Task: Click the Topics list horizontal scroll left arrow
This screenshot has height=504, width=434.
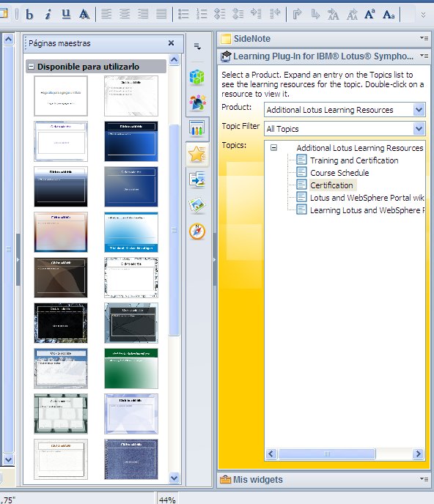Action: pos(271,454)
